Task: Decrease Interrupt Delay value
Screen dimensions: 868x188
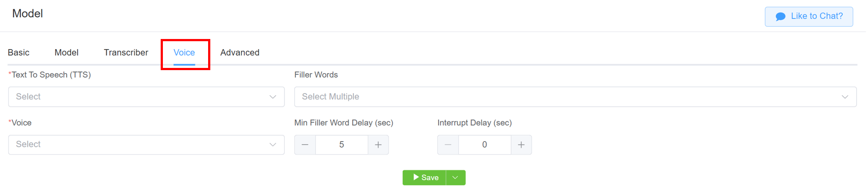Action: tap(448, 145)
